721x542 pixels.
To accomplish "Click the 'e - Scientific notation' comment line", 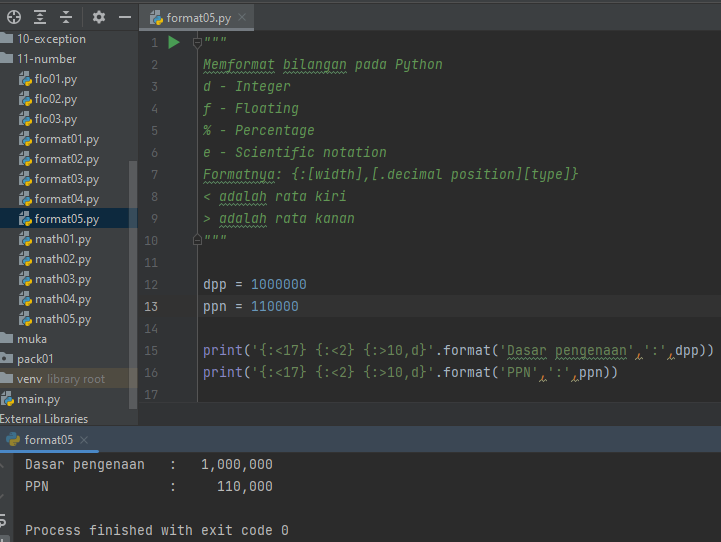I will tap(295, 153).
